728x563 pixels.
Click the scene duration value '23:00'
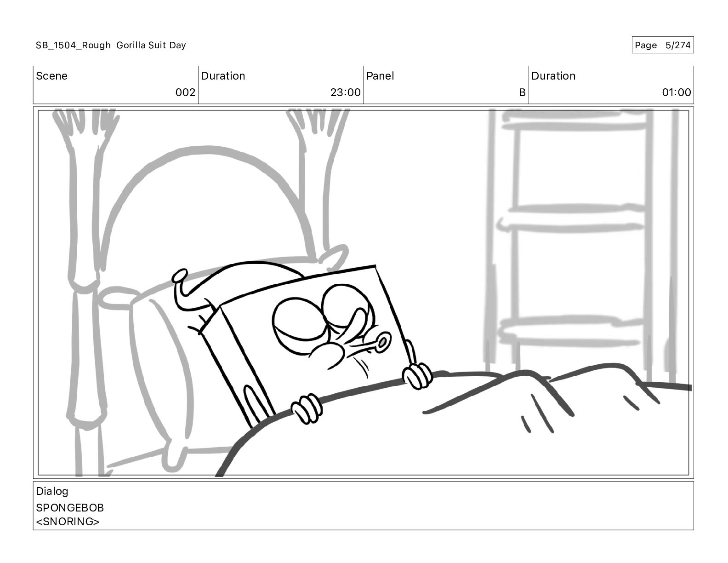345,92
